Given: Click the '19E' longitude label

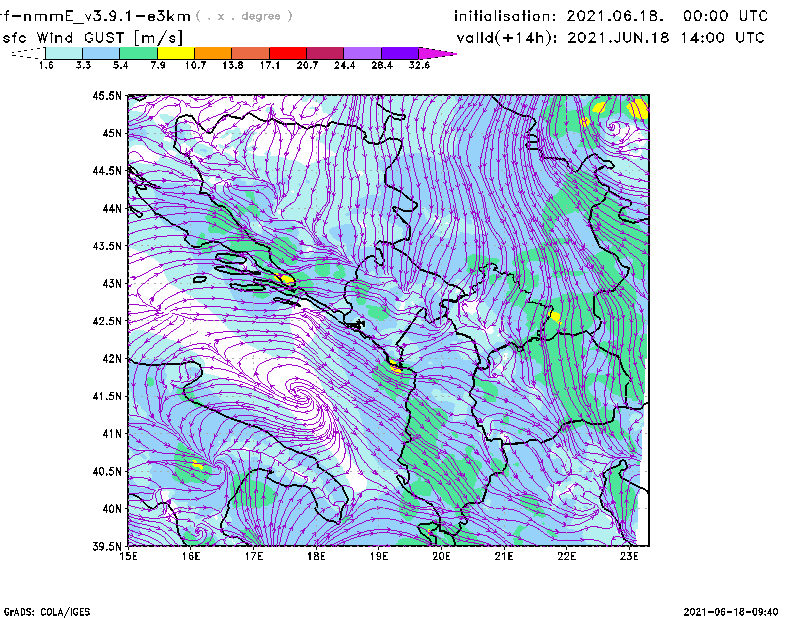Looking at the screenshot, I should tap(379, 556).
